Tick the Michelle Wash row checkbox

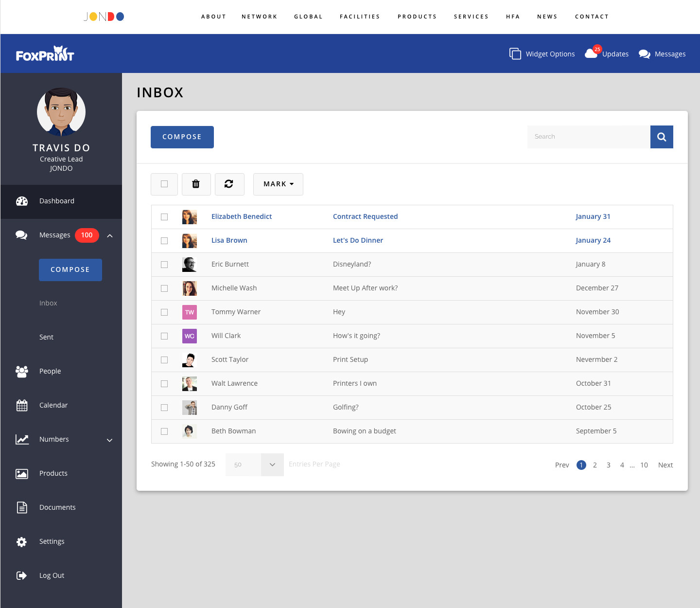pos(164,288)
